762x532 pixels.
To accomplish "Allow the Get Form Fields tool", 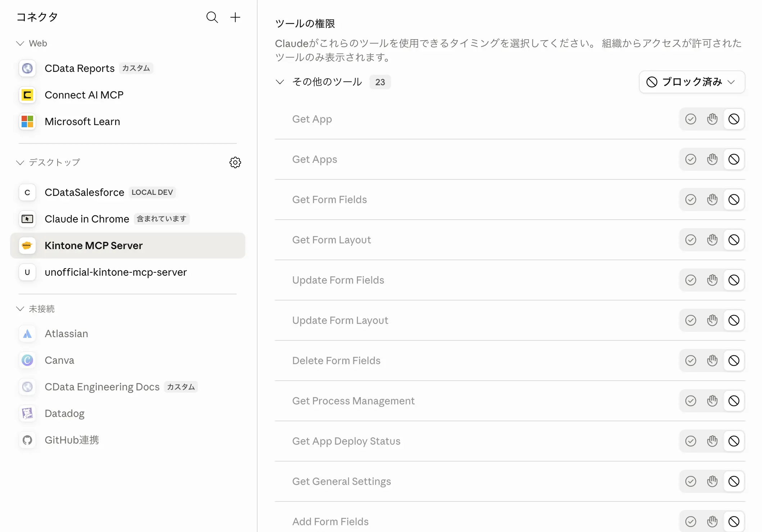I will point(691,199).
